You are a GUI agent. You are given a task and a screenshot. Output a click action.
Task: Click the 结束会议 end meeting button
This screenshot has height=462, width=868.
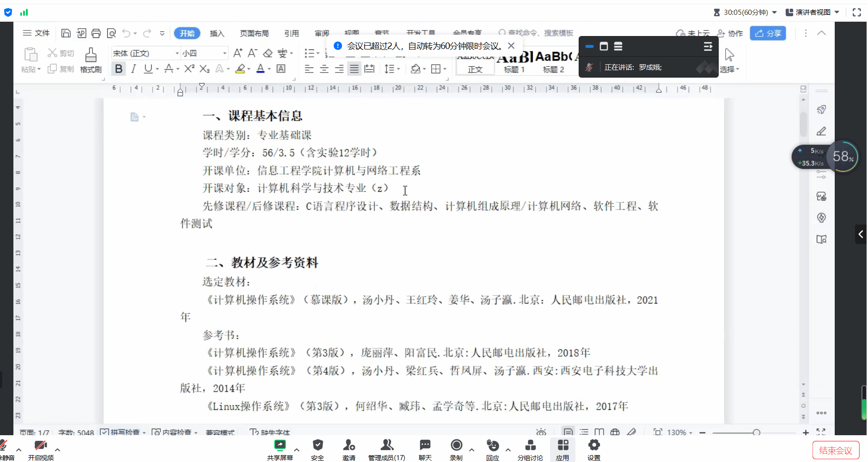[835, 450]
